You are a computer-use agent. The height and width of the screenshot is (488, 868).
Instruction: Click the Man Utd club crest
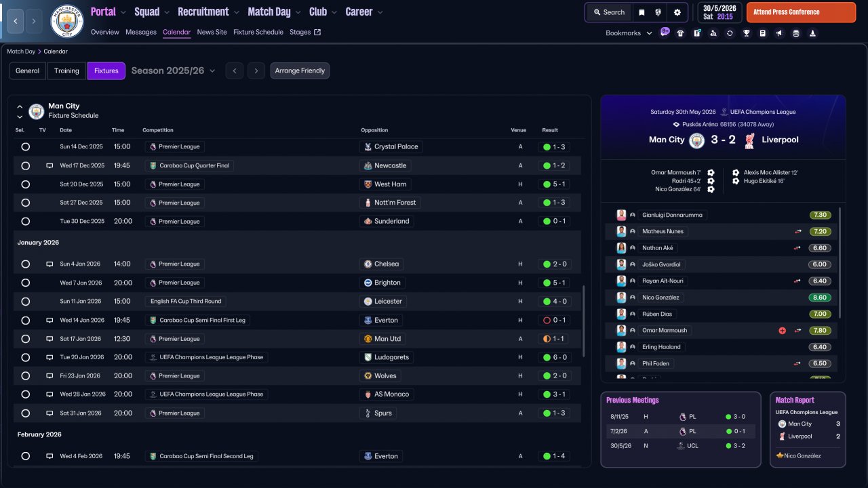tap(368, 339)
